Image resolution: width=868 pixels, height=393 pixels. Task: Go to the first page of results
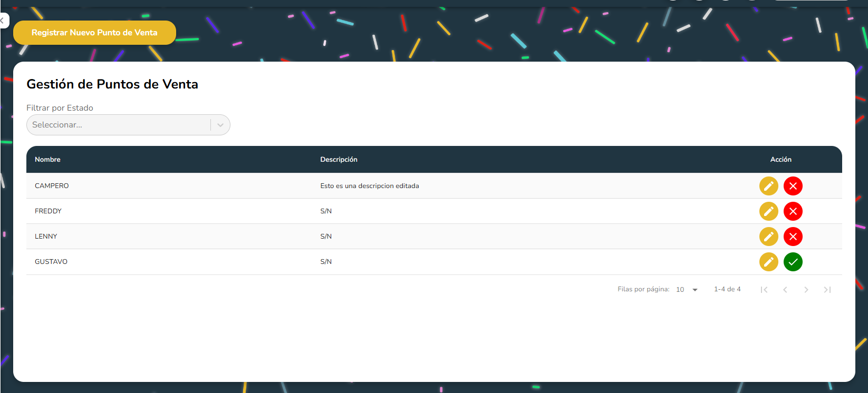pos(764,290)
